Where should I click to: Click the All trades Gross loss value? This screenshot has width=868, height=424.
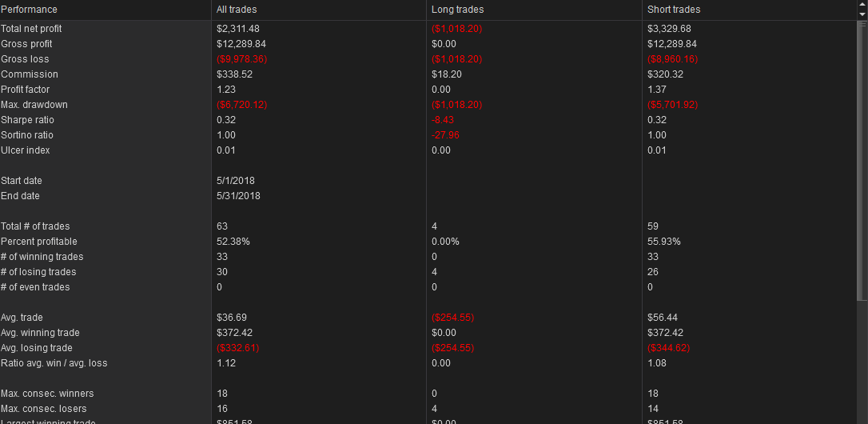tap(242, 59)
